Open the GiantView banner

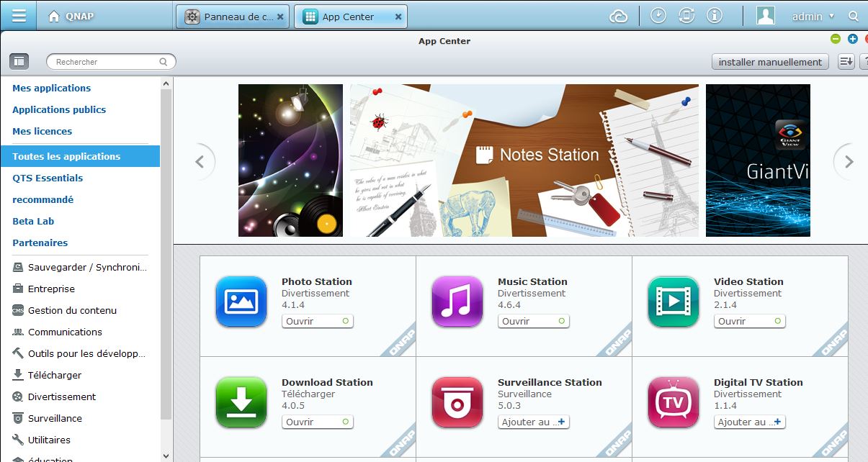[x=758, y=160]
